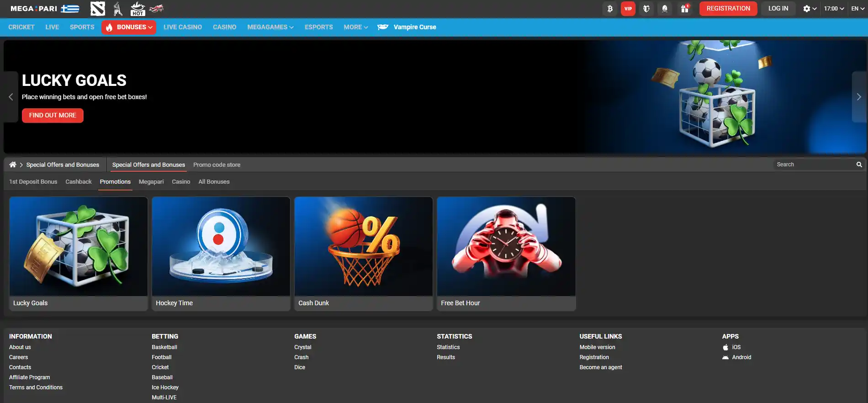The height and width of the screenshot is (403, 868).
Task: Click the LOG IN button
Action: pos(778,9)
